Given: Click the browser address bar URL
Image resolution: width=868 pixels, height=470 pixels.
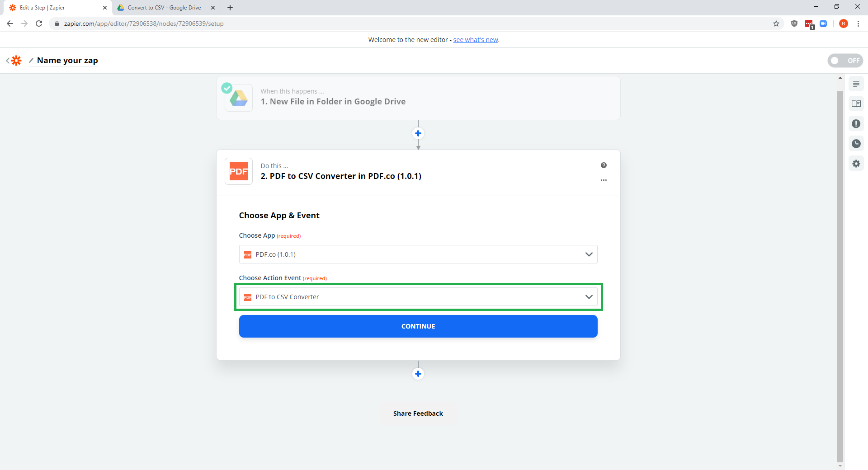Looking at the screenshot, I should [x=144, y=23].
